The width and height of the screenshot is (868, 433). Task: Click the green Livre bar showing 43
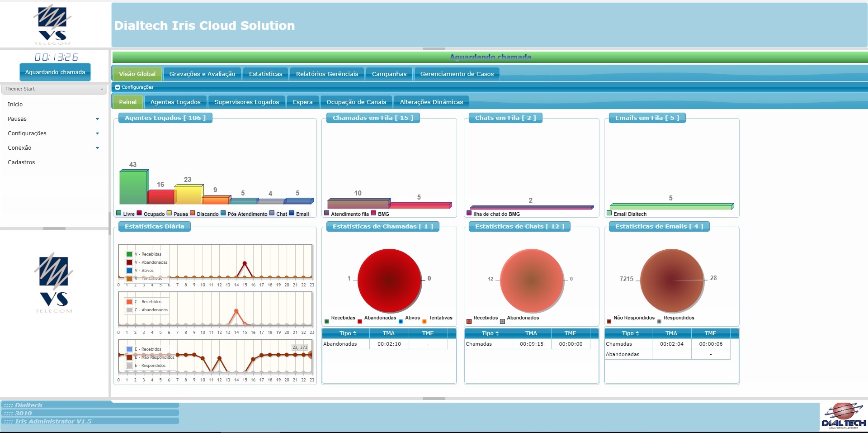(x=134, y=187)
